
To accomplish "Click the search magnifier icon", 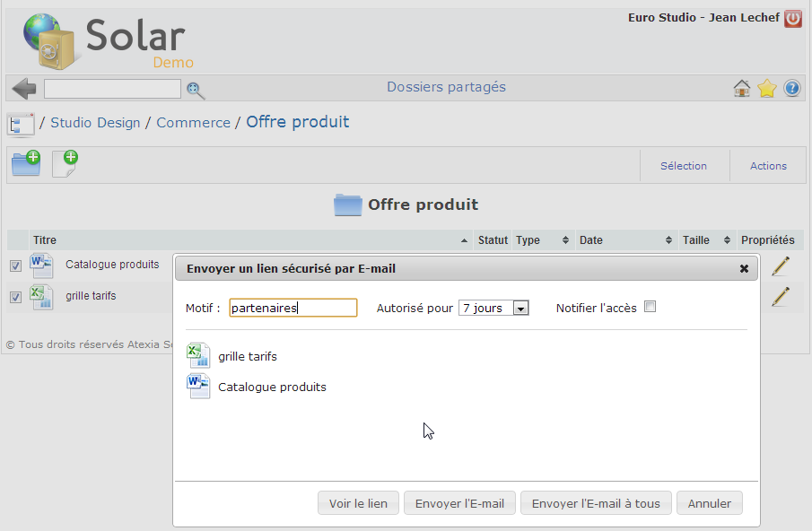I will tap(196, 89).
